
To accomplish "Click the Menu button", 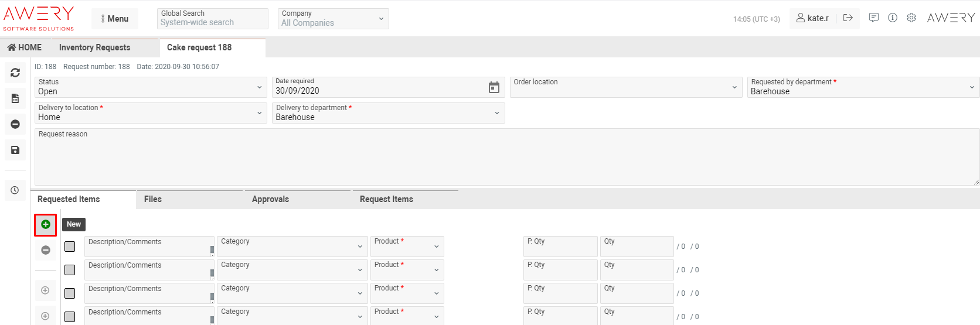I will pos(115,19).
